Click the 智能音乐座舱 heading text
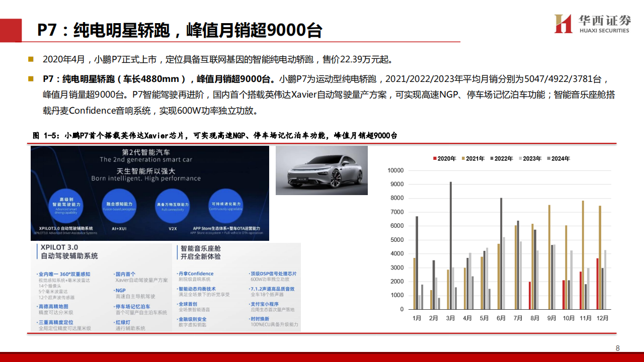Image resolution: width=644 pixels, height=362 pixels. click(x=200, y=248)
